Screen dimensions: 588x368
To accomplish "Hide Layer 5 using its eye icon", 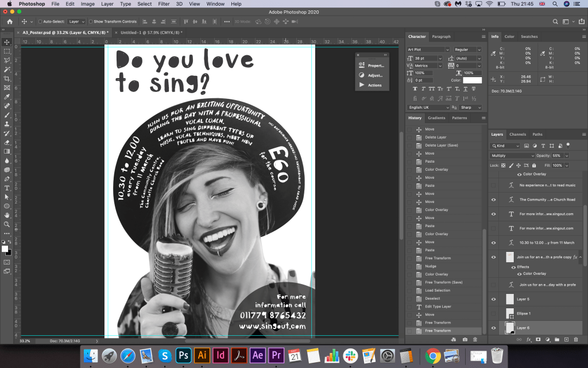I will pos(493,299).
